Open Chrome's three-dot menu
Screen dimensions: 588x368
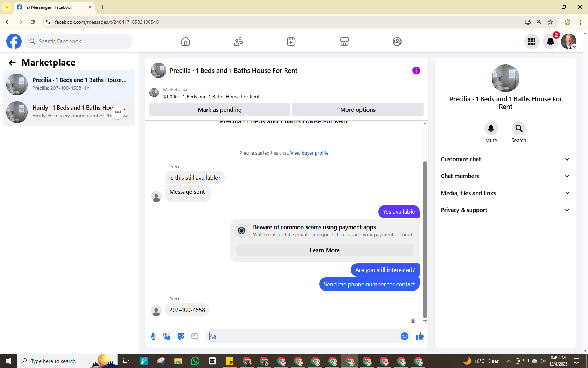(x=580, y=22)
